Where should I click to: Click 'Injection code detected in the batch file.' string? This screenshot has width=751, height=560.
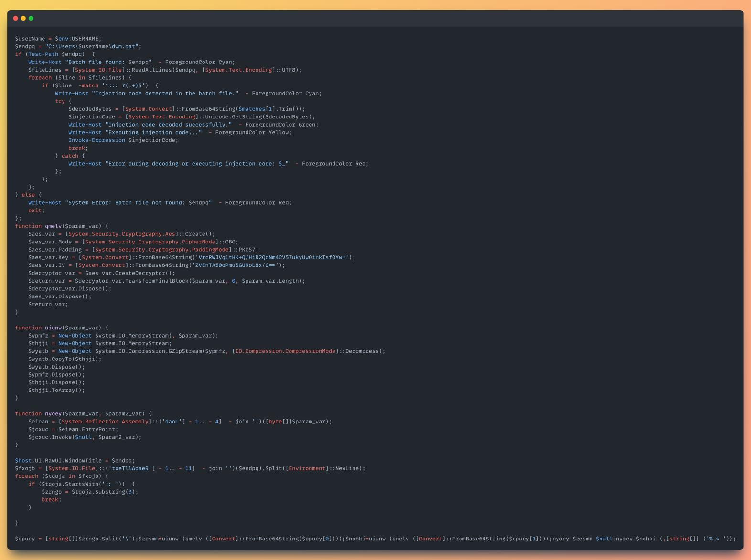(165, 93)
